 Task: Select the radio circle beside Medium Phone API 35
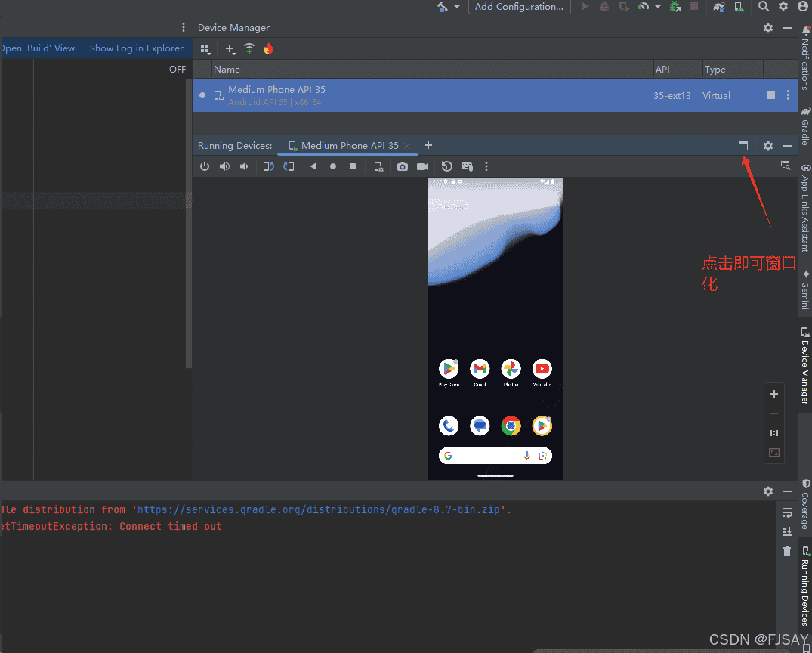coord(202,95)
